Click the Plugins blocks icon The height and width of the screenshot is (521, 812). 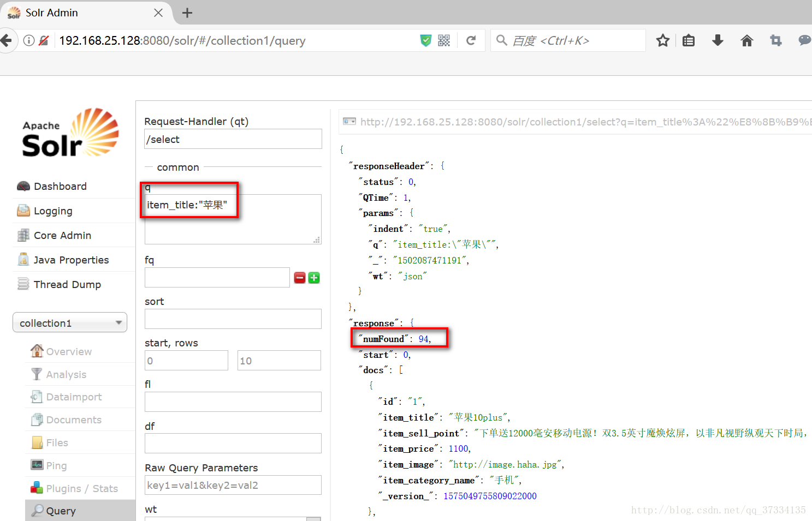tap(37, 487)
